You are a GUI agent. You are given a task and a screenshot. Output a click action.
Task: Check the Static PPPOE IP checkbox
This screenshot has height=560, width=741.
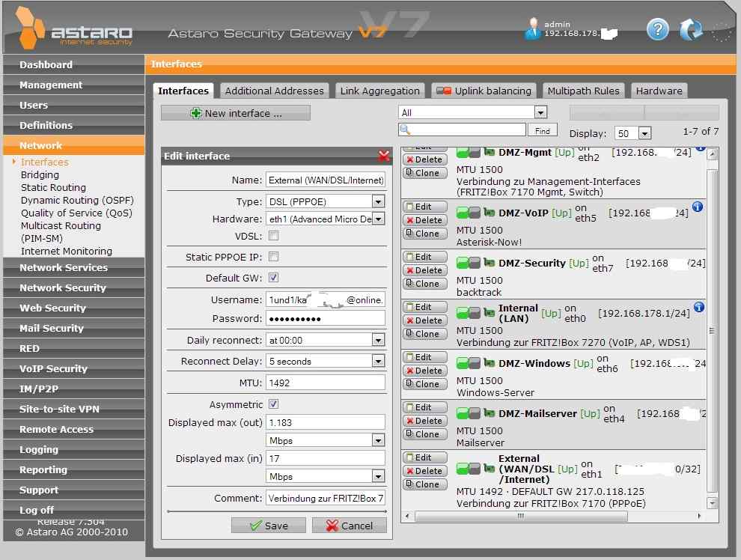(x=273, y=257)
